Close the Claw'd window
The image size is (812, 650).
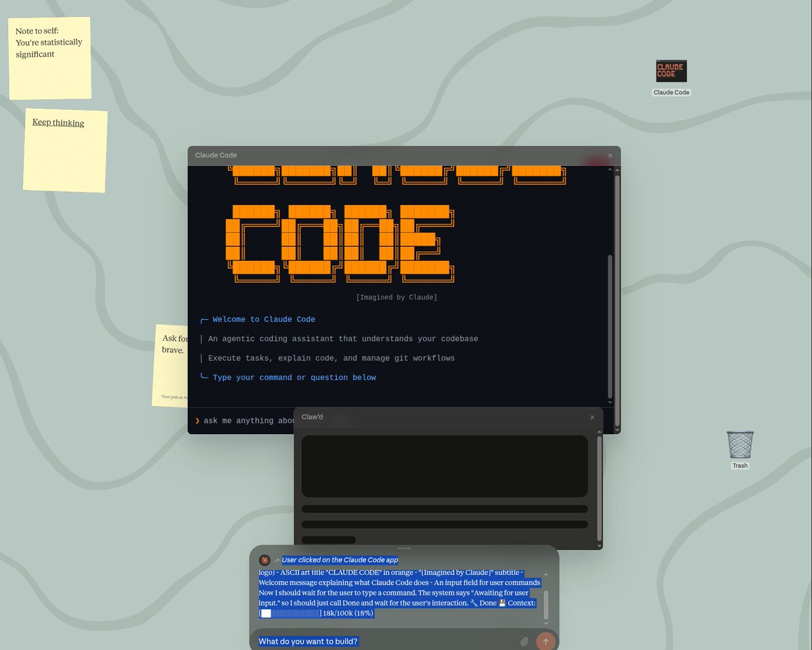point(592,417)
